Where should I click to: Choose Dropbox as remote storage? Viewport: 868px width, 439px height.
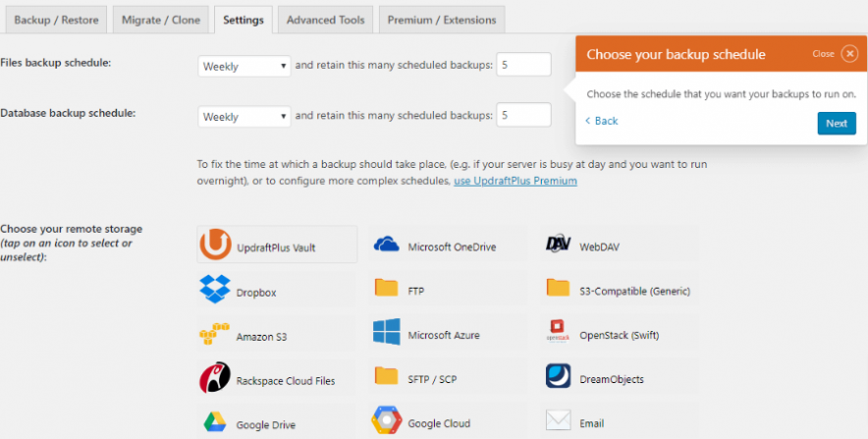click(215, 291)
